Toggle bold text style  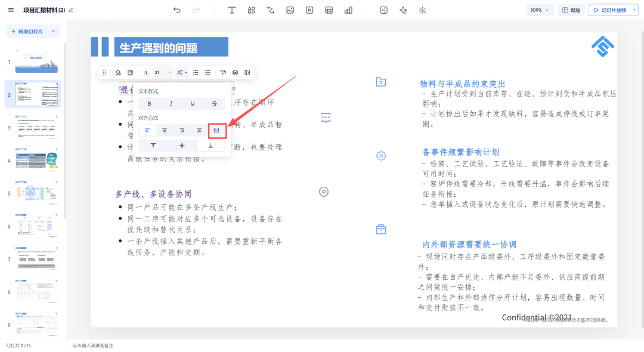coord(150,104)
